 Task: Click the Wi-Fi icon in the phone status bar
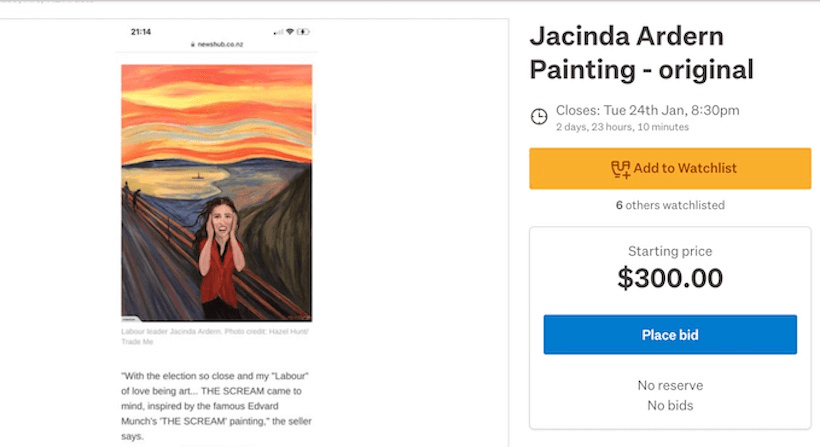click(289, 32)
